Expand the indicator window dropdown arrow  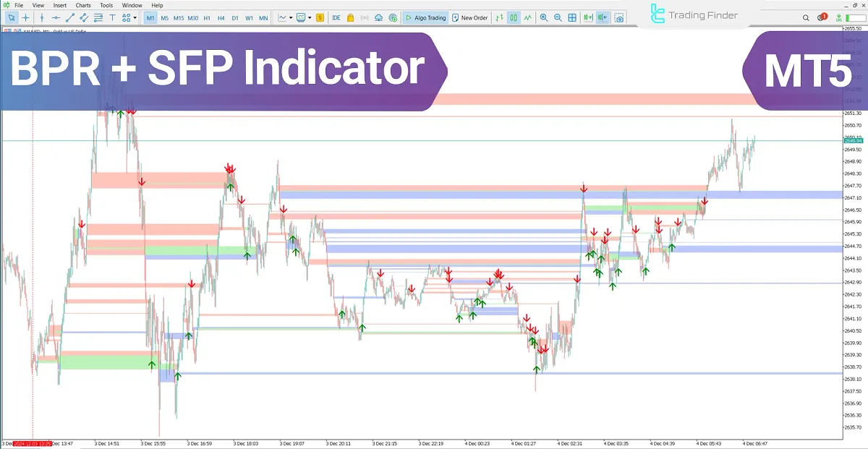point(309,17)
